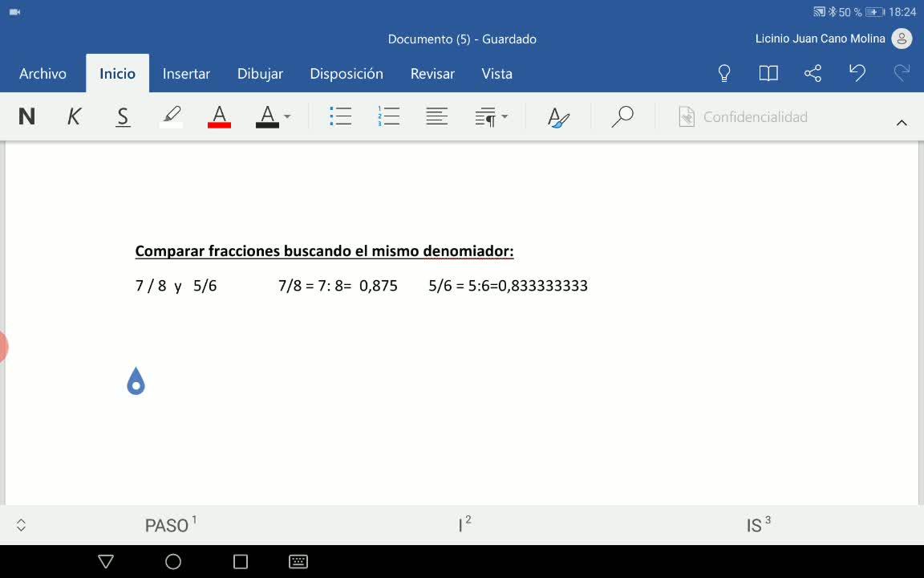Share the document

pyautogui.click(x=813, y=73)
